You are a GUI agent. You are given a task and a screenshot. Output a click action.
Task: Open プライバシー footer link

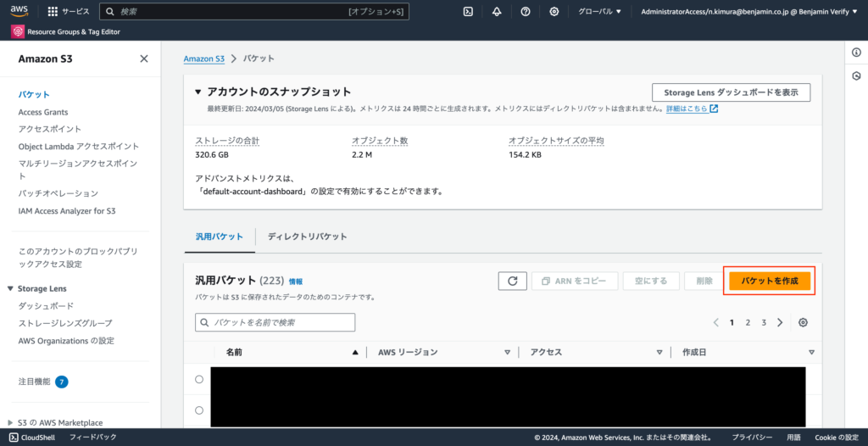click(753, 438)
